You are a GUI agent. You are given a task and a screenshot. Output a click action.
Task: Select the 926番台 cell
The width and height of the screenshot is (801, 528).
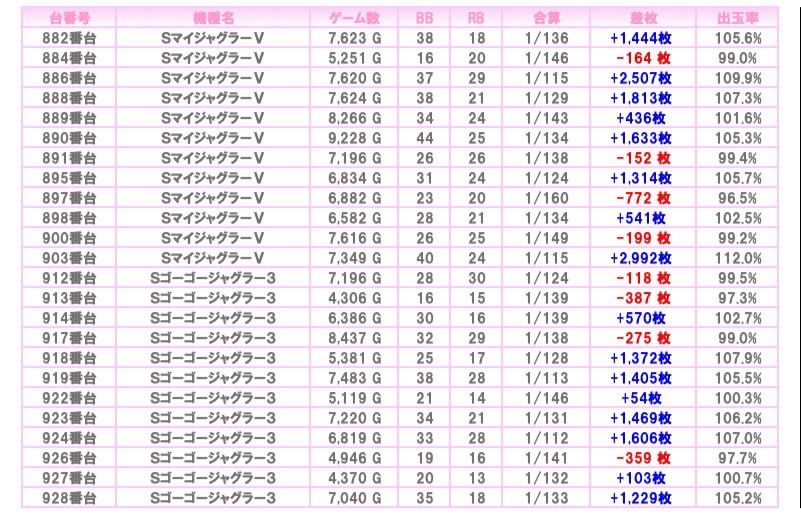[69, 458]
